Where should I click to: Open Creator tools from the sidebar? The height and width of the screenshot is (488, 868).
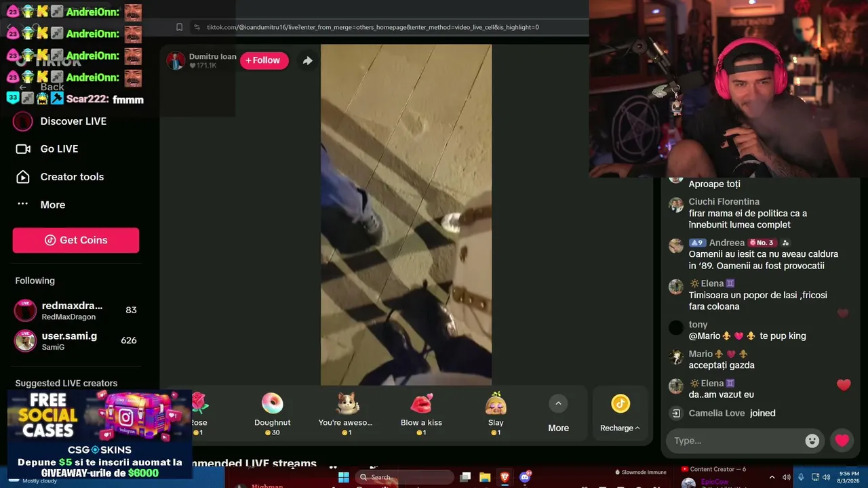(x=72, y=177)
